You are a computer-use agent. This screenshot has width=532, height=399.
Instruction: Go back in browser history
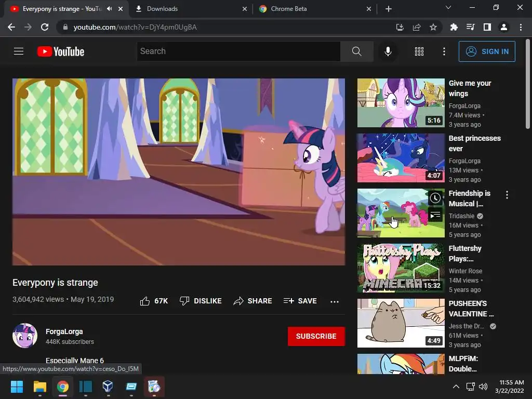(x=11, y=27)
